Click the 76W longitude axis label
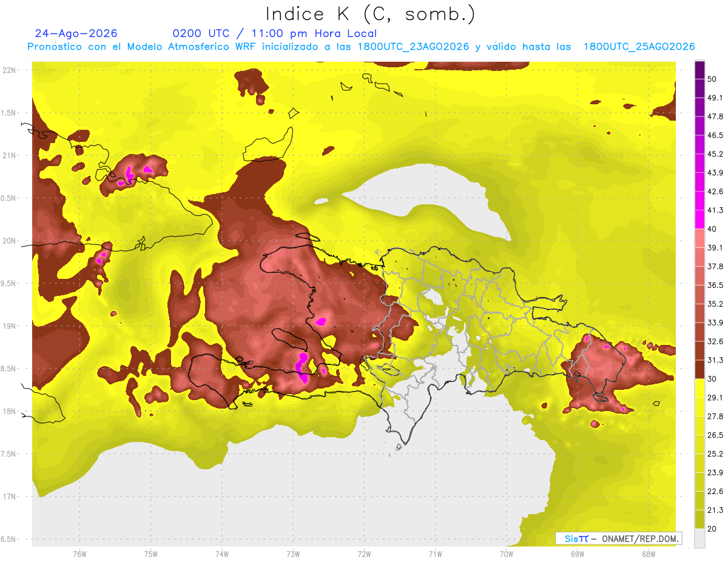The image size is (728, 562). [79, 554]
